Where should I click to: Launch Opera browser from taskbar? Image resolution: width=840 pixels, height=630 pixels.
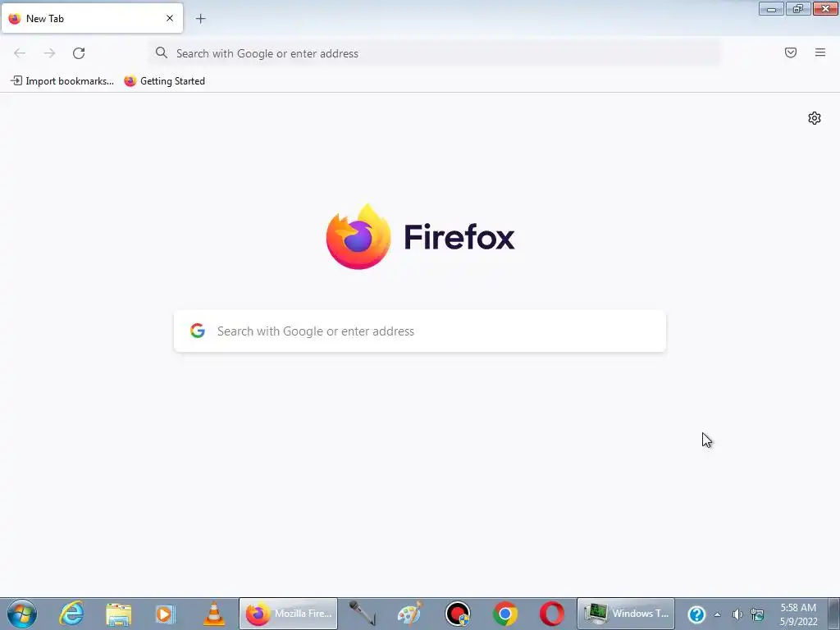(552, 614)
